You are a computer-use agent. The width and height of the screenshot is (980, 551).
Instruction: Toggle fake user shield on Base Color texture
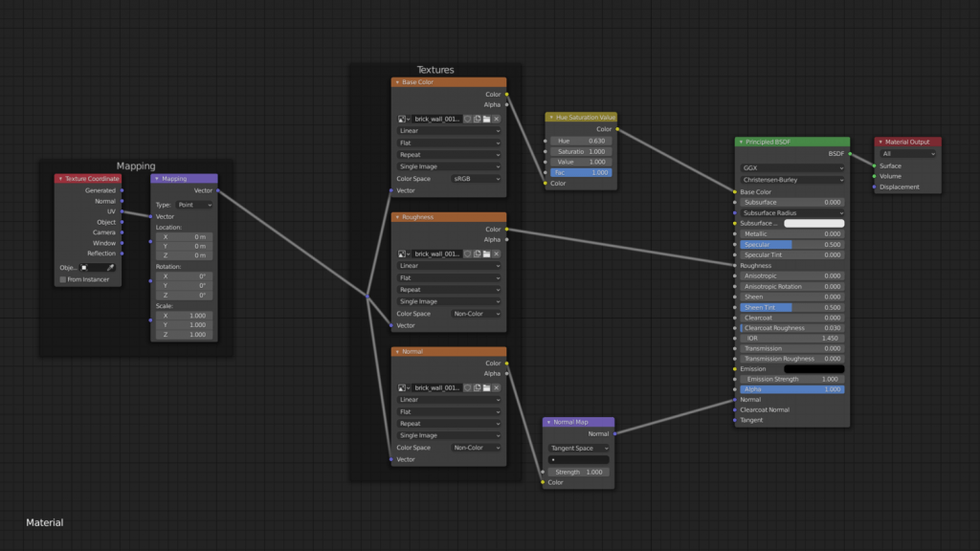[467, 119]
